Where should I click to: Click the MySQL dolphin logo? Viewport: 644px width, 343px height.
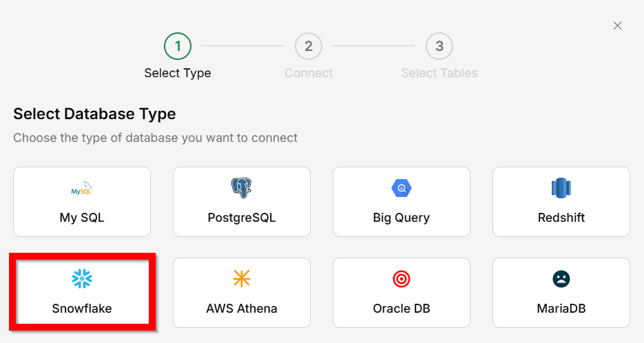(x=81, y=188)
